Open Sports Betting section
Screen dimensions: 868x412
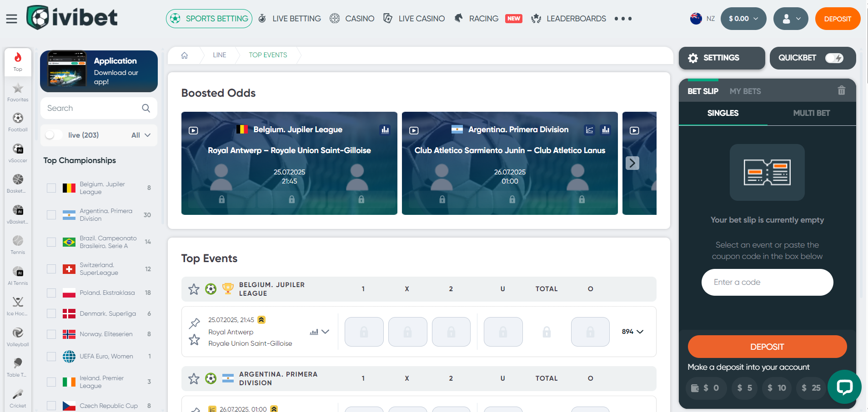pyautogui.click(x=209, y=19)
